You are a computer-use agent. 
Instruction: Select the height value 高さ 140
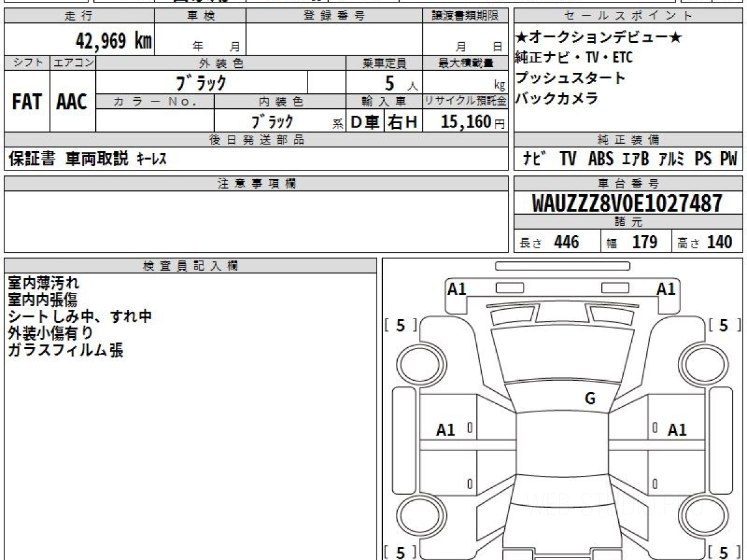point(705,242)
